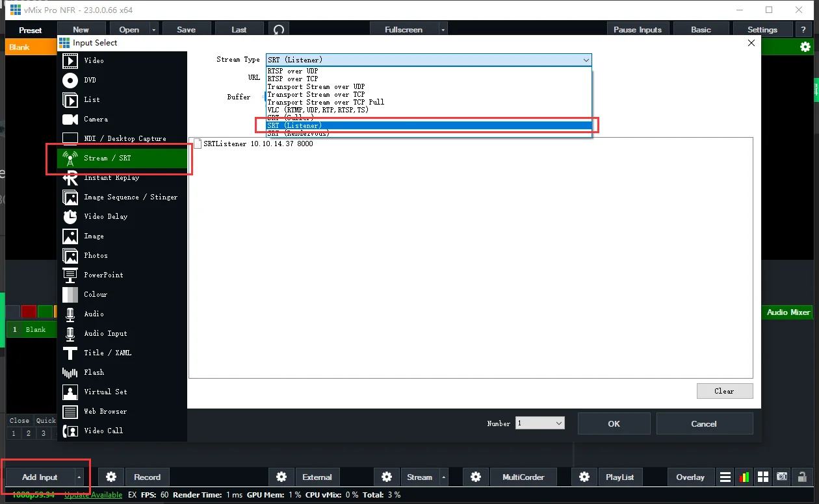Expand the Open preset arrow
819x504 pixels.
pos(154,29)
